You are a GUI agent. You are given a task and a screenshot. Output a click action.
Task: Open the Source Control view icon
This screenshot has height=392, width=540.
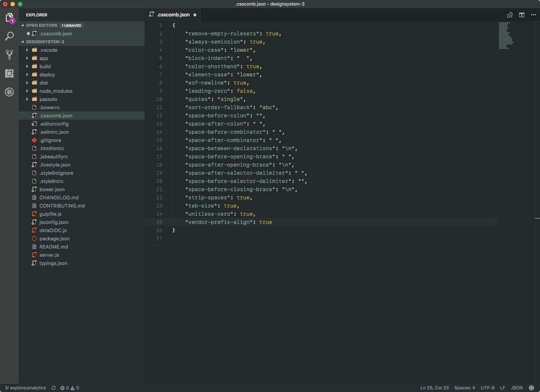[9, 55]
